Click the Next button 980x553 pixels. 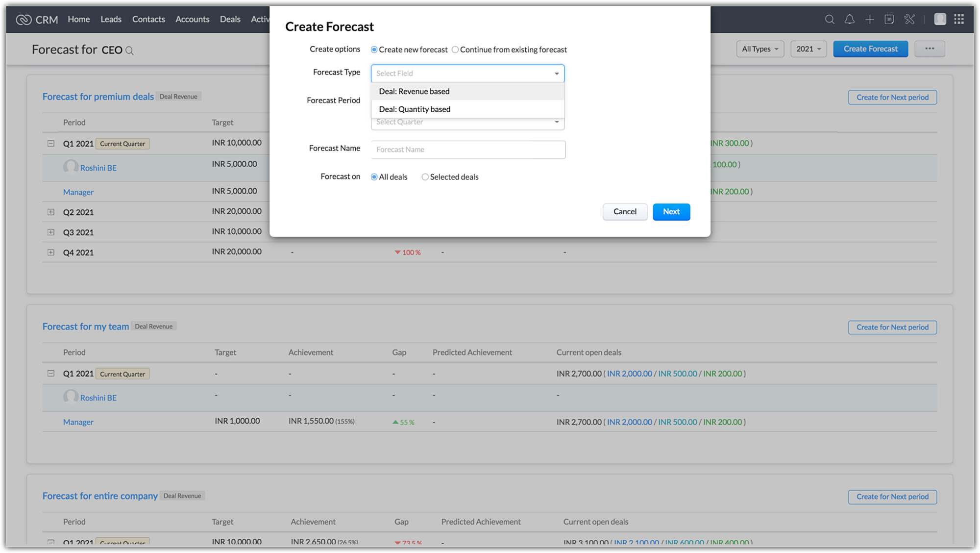point(671,212)
